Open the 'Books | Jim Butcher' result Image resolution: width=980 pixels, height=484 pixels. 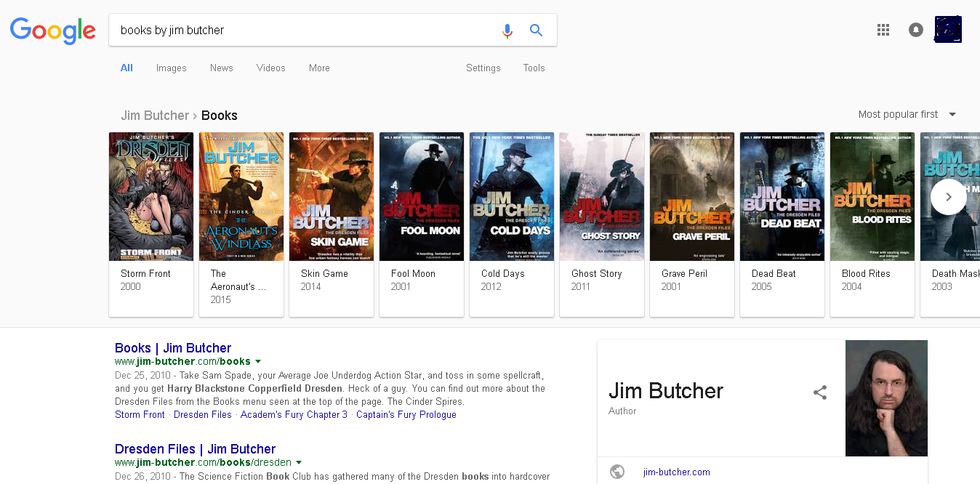point(173,348)
